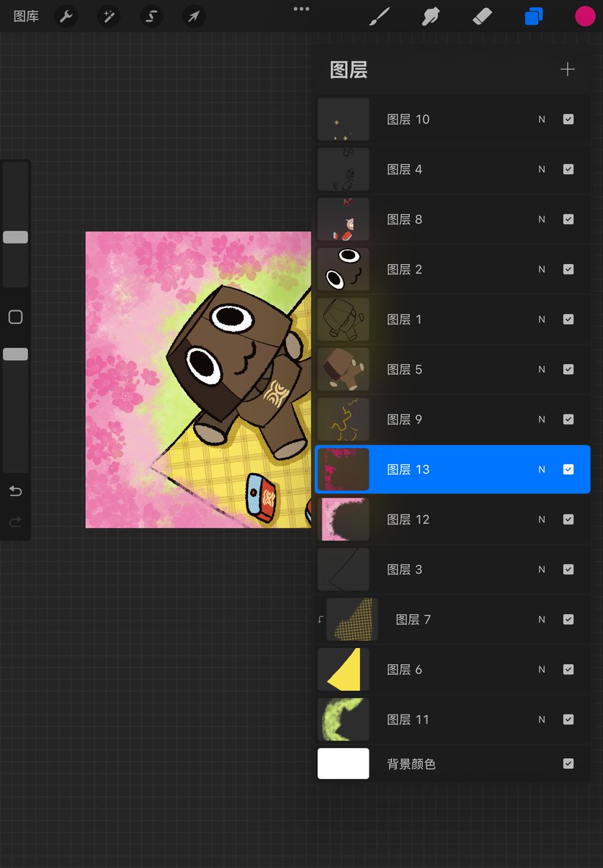Select clipping mask layer 图层 7
The width and height of the screenshot is (603, 868).
(453, 619)
